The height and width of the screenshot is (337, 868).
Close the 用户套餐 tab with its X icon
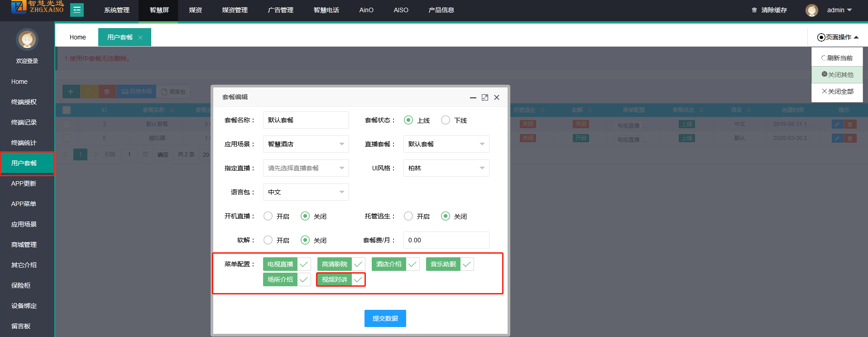coord(140,38)
